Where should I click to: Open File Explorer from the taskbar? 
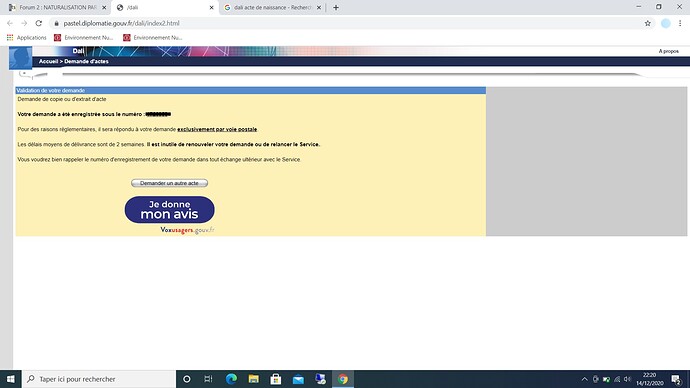[253, 379]
